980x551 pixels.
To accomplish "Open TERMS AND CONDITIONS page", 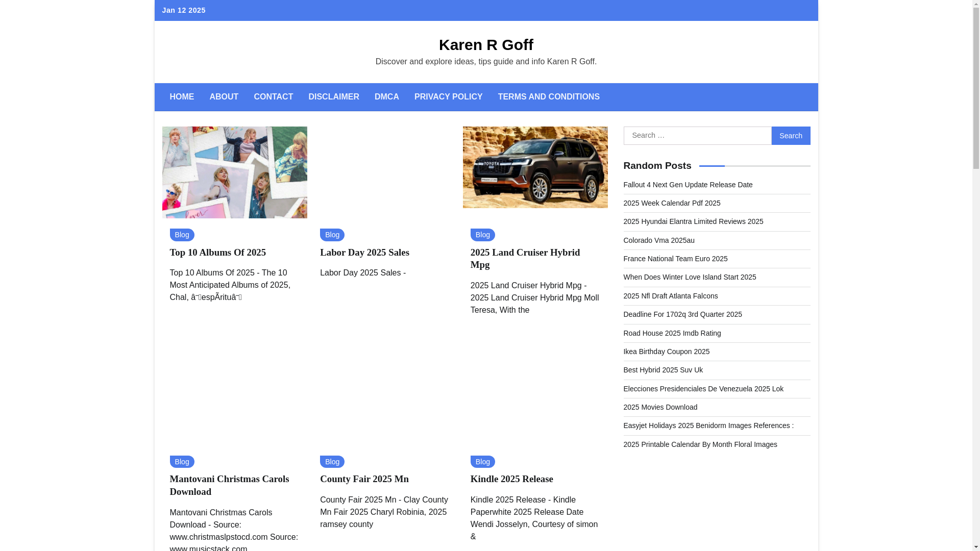I will click(549, 97).
